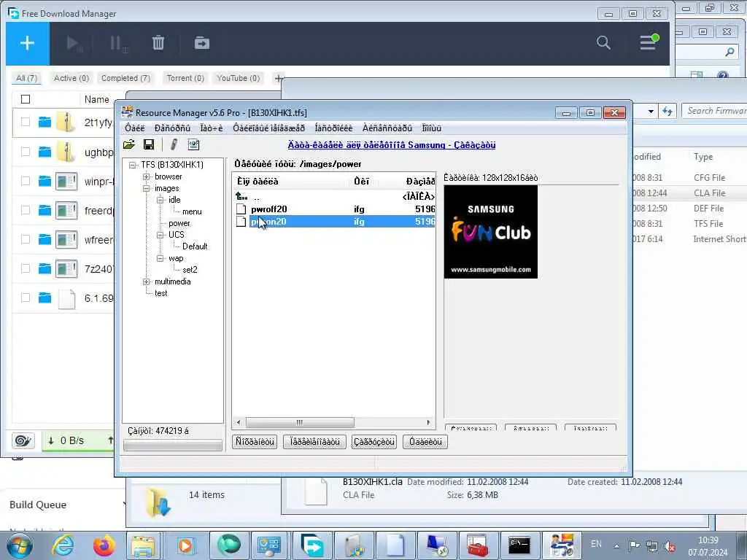Select the test folder in the tree

(161, 293)
